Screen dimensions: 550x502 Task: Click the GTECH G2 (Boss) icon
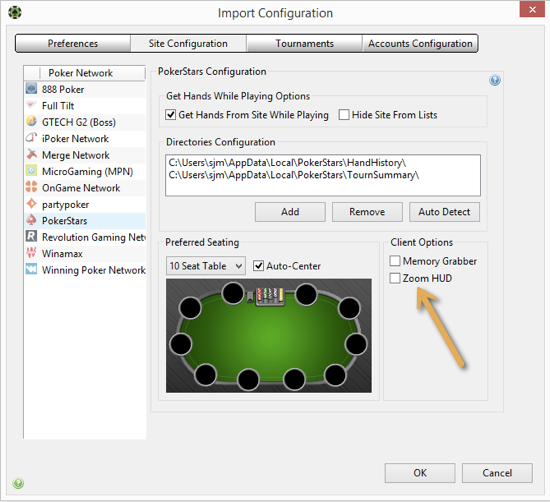[x=32, y=121]
